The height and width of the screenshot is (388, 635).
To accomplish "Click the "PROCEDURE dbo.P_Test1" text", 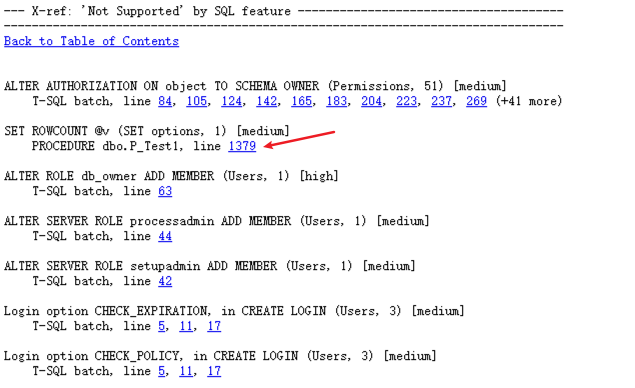I will (105, 146).
